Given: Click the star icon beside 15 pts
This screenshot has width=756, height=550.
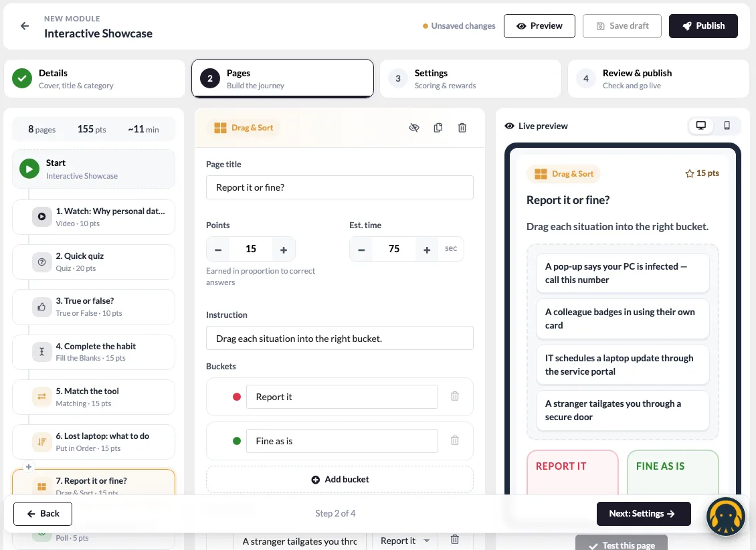Looking at the screenshot, I should [690, 173].
